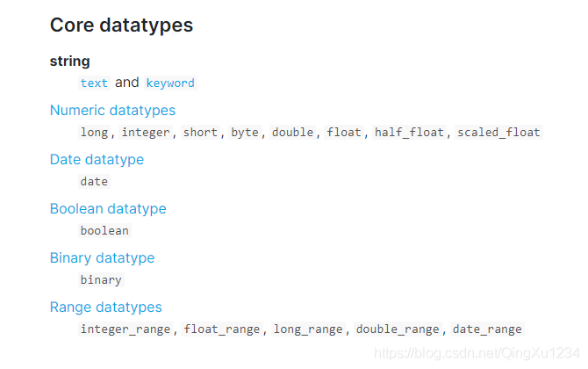Click the 'integer_range' code label
This screenshot has height=369, width=588.
point(126,329)
